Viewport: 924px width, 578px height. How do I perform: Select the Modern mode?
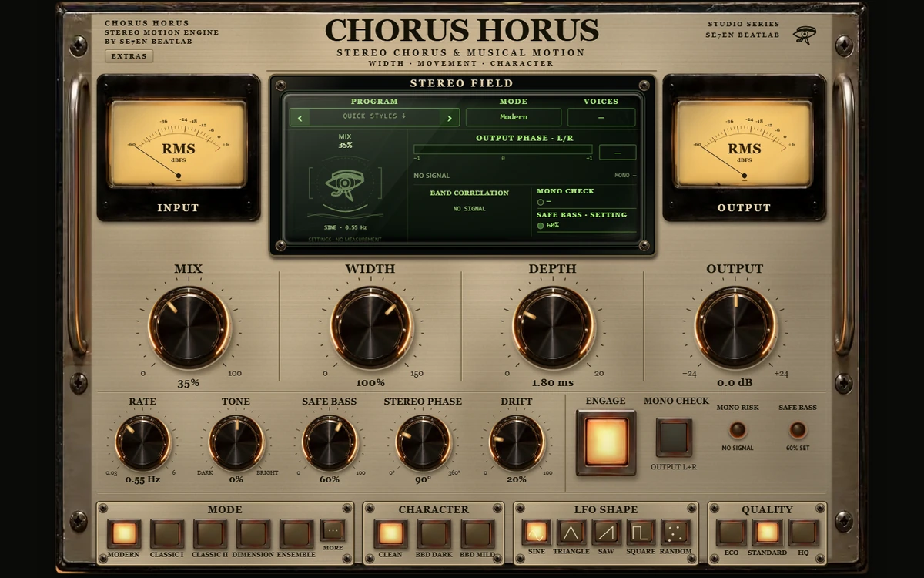[x=124, y=533]
